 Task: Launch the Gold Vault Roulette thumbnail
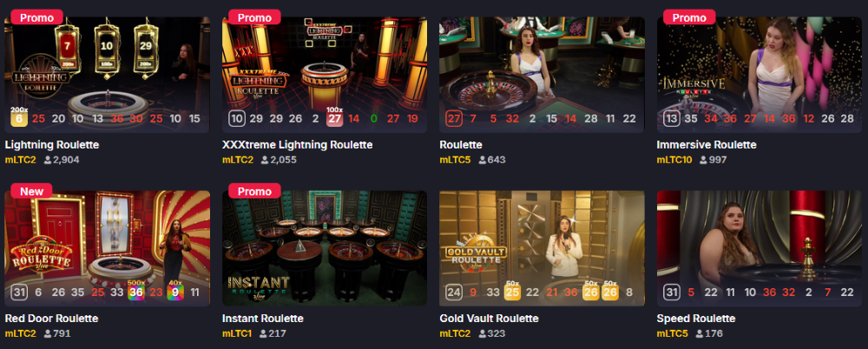point(542,248)
